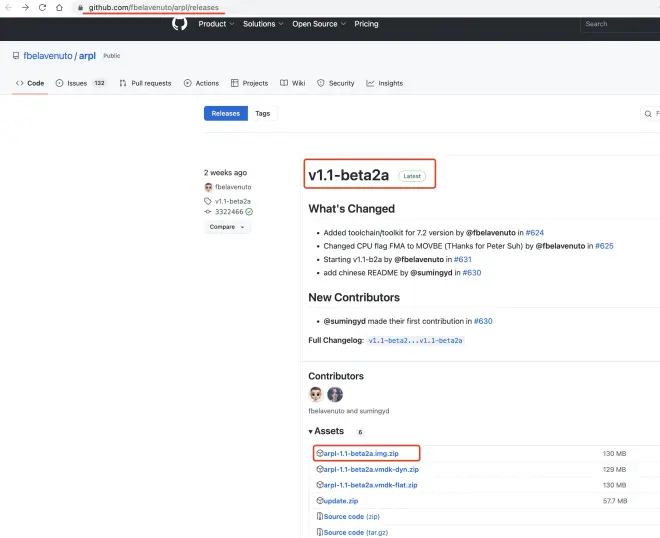Open #630 link in add chinese README line
Viewport: 660px width, 538px height.
tap(472, 273)
